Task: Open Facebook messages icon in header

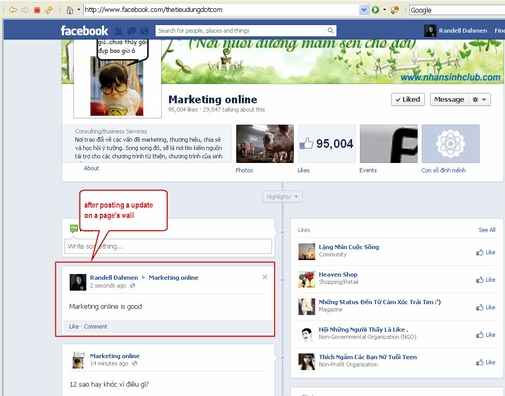Action: [132, 31]
